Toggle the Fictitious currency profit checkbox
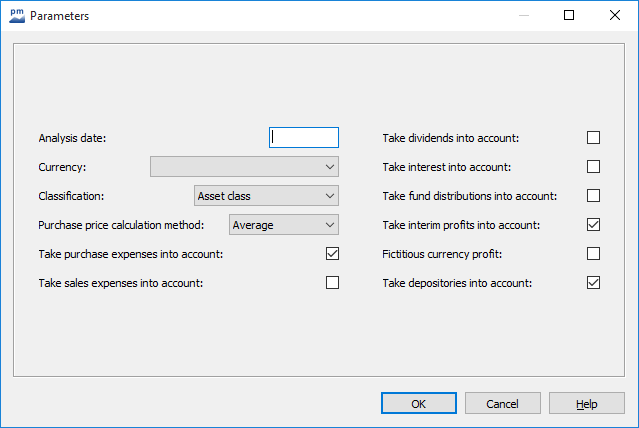Image resolution: width=639 pixels, height=428 pixels. click(593, 254)
